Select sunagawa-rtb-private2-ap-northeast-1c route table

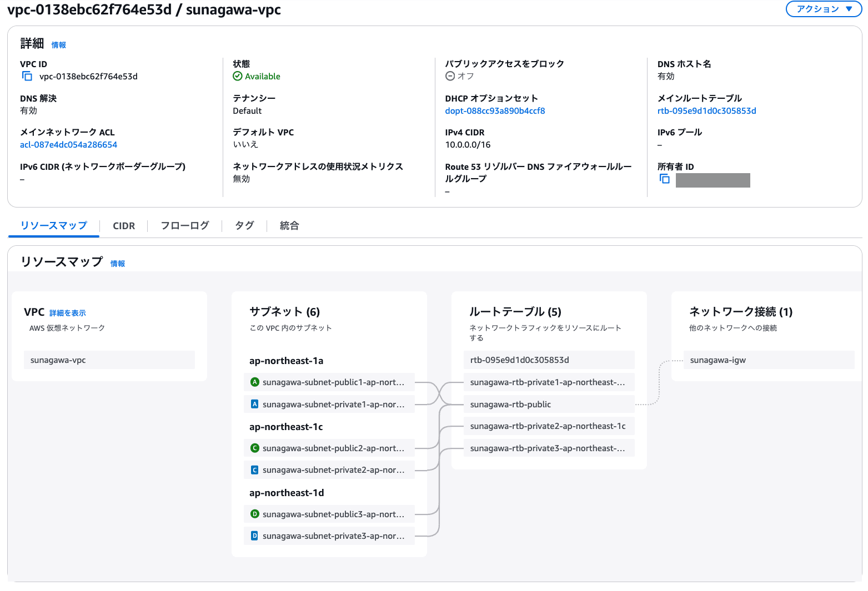coord(549,426)
